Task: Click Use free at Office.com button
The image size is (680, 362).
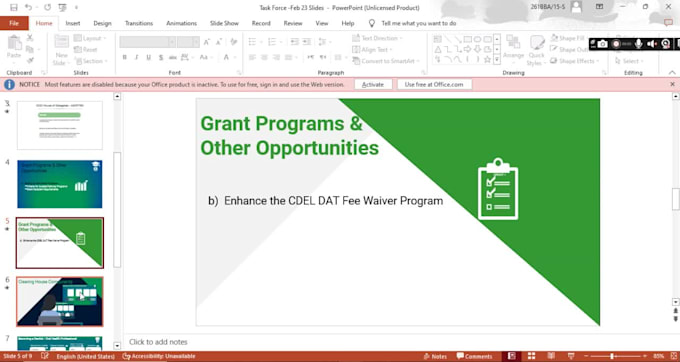Action: tap(434, 85)
